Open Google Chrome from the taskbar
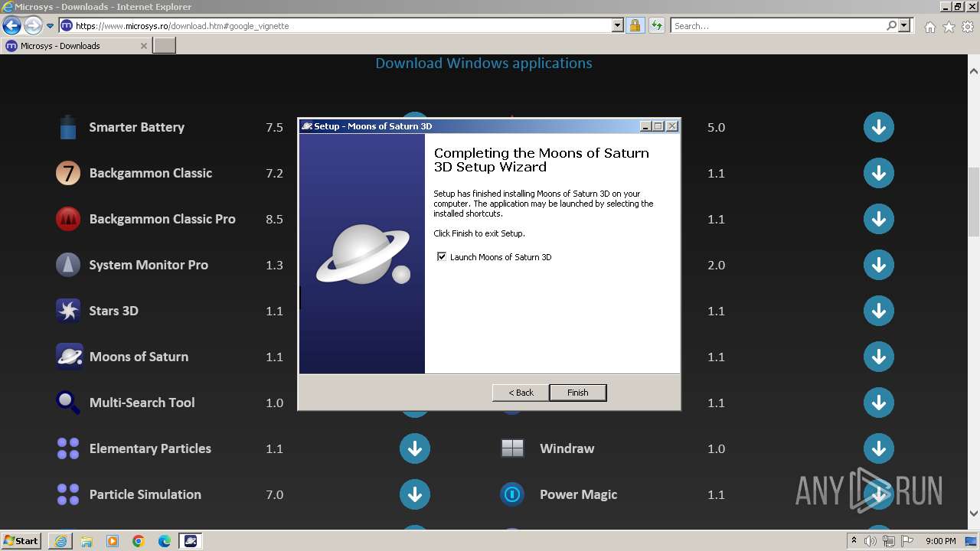Screen dimensions: 980x551 pyautogui.click(x=139, y=541)
